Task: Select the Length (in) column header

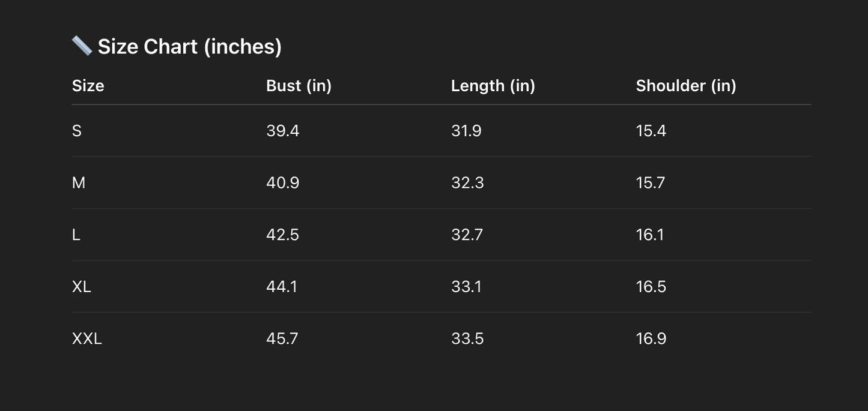Action: [493, 86]
